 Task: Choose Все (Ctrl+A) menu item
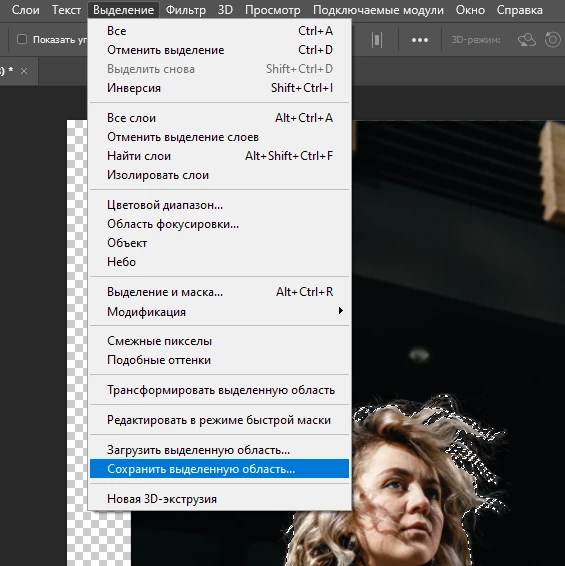[x=220, y=31]
